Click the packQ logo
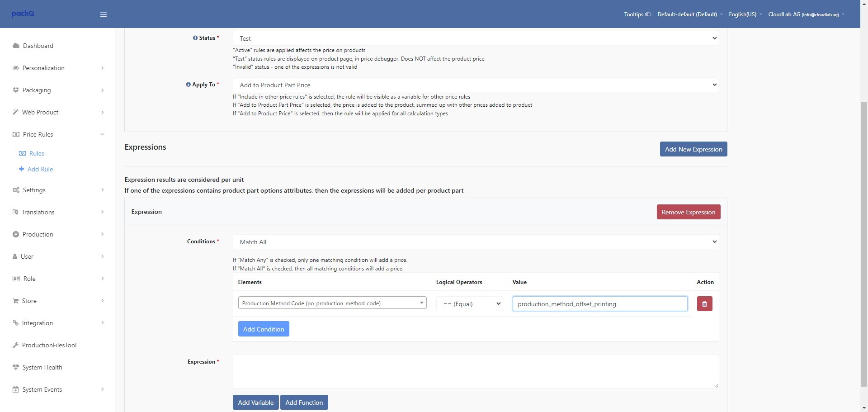This screenshot has width=868, height=412. pos(23,14)
